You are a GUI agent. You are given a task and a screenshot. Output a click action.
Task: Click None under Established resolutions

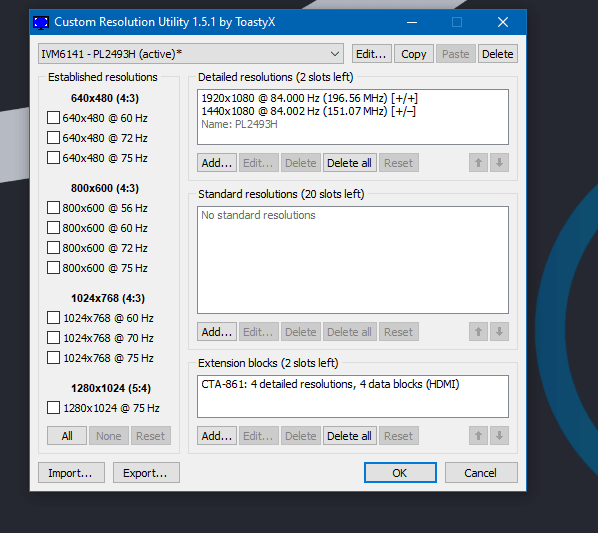click(109, 435)
